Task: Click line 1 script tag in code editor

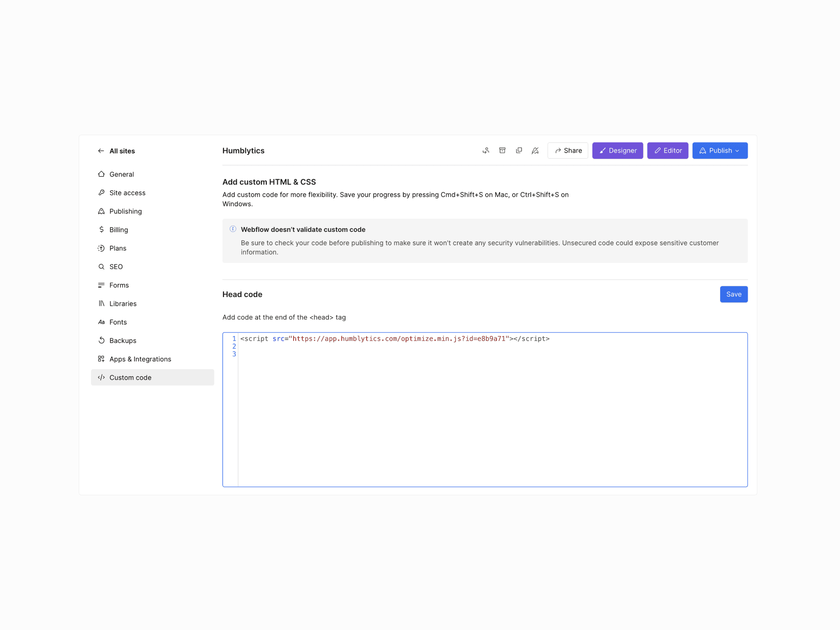Action: 395,339
